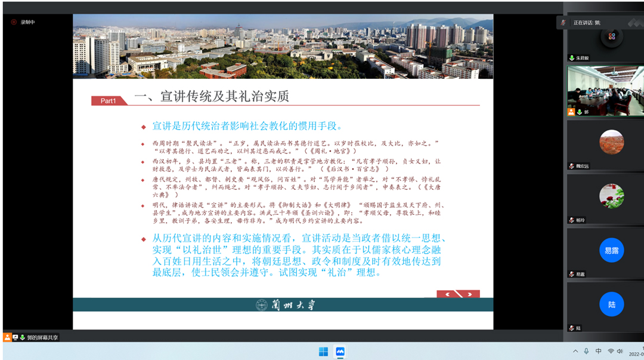
Task: Switch the 中 input method indicator
Action: point(599,352)
